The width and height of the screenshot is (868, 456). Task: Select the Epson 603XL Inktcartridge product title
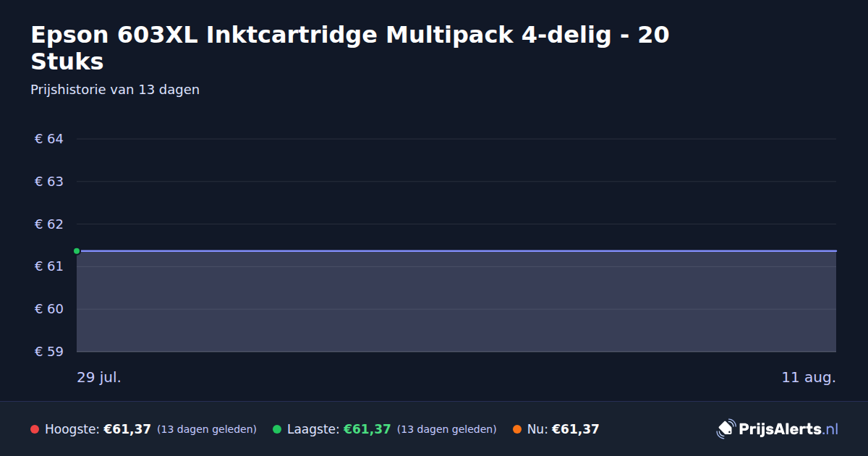tap(350, 48)
